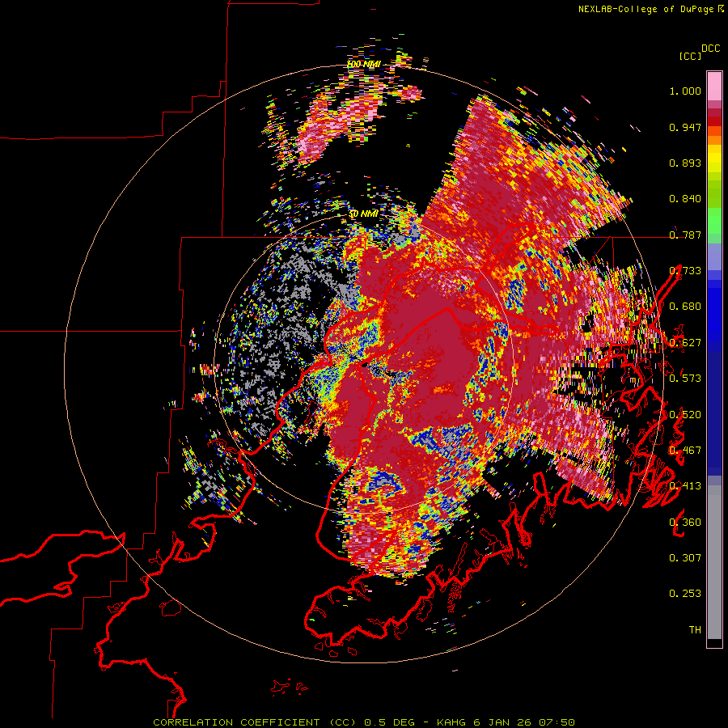
Task: Click the 0.307 legend value
Action: (685, 558)
